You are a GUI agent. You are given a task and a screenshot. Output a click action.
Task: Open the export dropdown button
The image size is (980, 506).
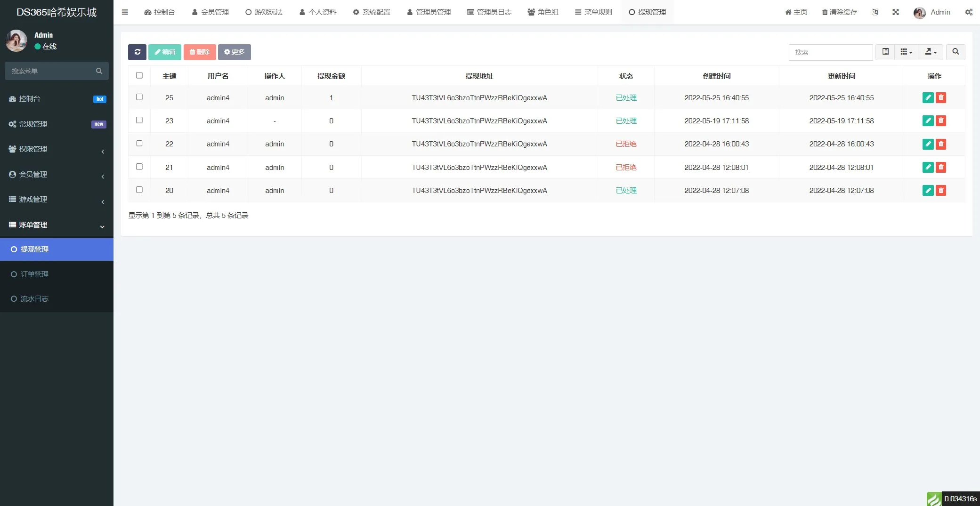point(931,52)
